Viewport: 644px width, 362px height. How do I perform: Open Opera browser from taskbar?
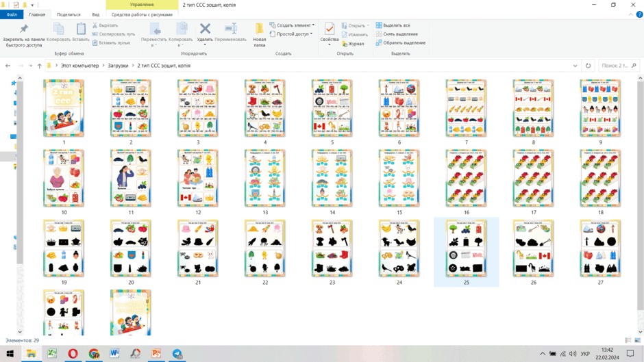click(x=73, y=354)
